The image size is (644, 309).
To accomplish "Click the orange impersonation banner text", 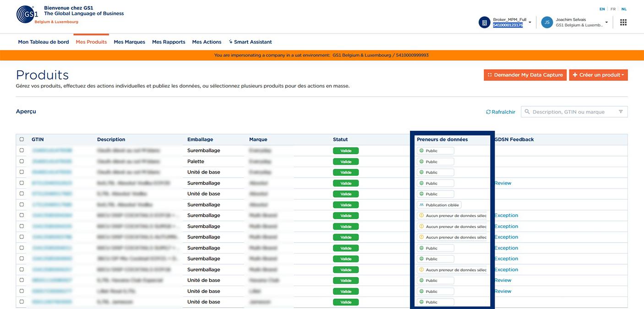I will (322, 55).
